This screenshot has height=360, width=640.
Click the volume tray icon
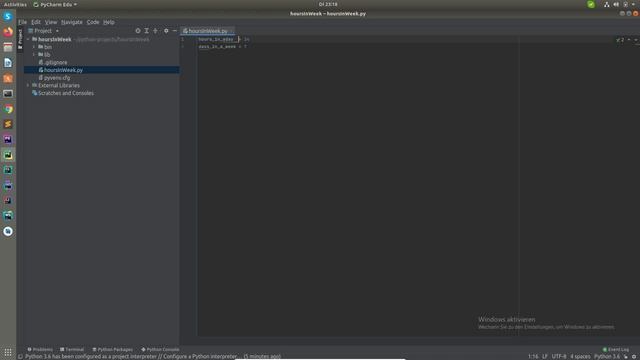click(616, 4)
